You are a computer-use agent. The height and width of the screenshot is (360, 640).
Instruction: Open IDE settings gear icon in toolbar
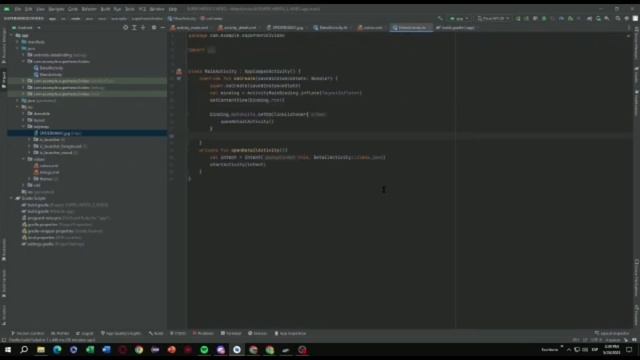click(x=627, y=18)
